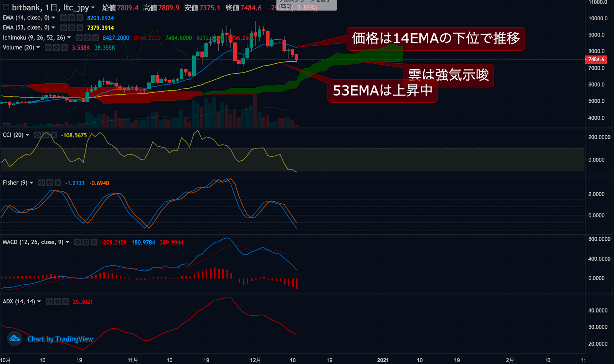Open Ichimoku indicator settings gear
Viewport: 614px width, 364px height.
pos(87,38)
